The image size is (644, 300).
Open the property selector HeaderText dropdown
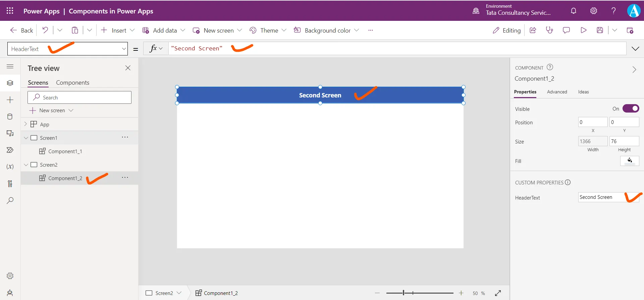click(x=67, y=49)
